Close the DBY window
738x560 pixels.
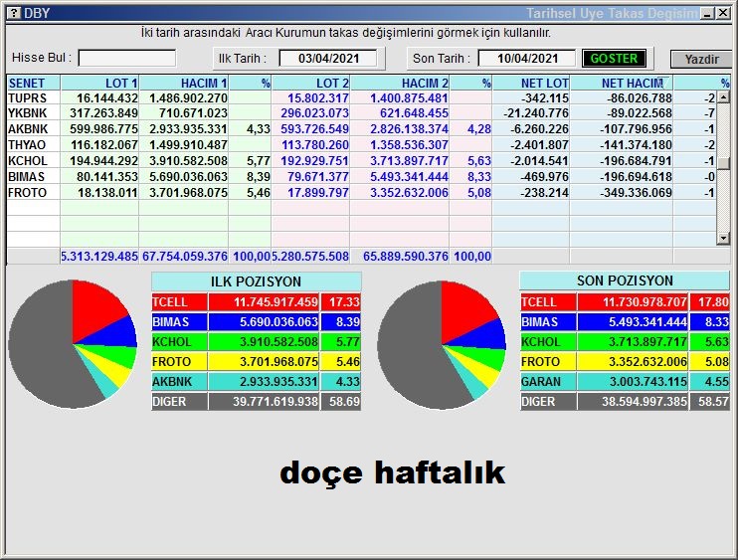[x=723, y=13]
